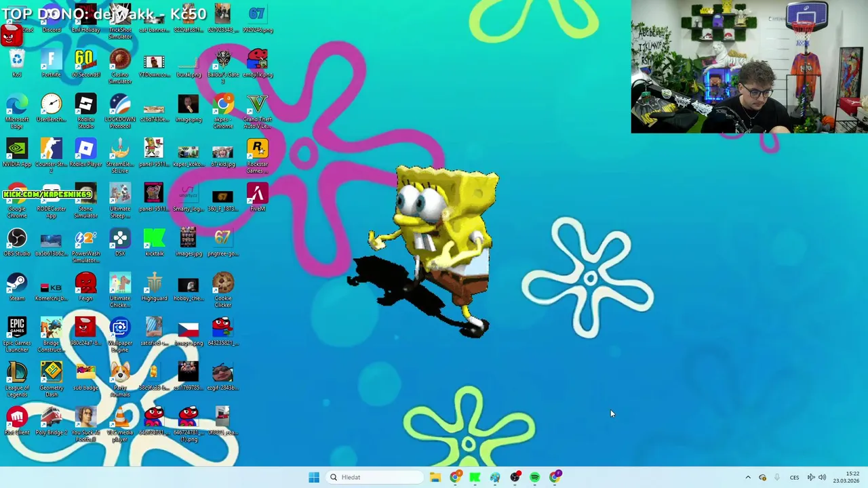Screen dimensions: 868x488
Task: Open the Windows Start menu
Action: [x=314, y=477]
